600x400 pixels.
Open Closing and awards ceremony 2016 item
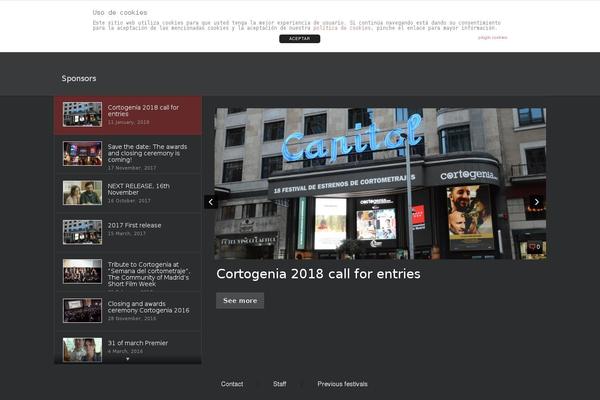coord(128,311)
